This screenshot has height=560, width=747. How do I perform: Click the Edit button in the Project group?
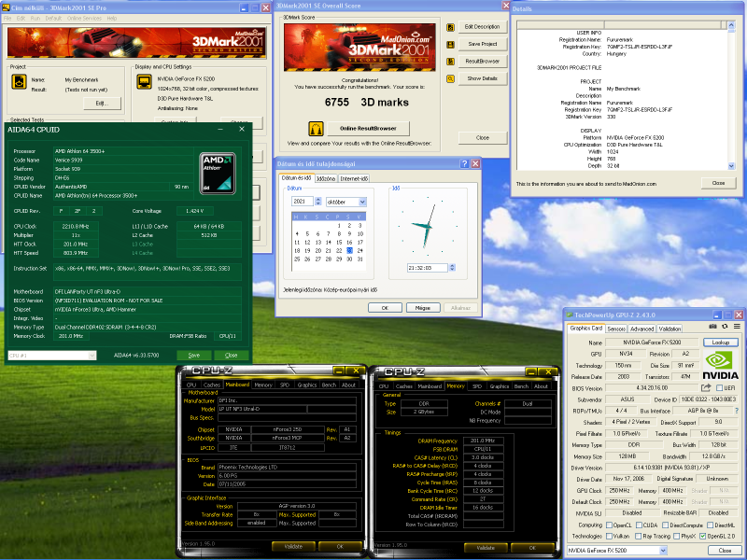coord(102,104)
